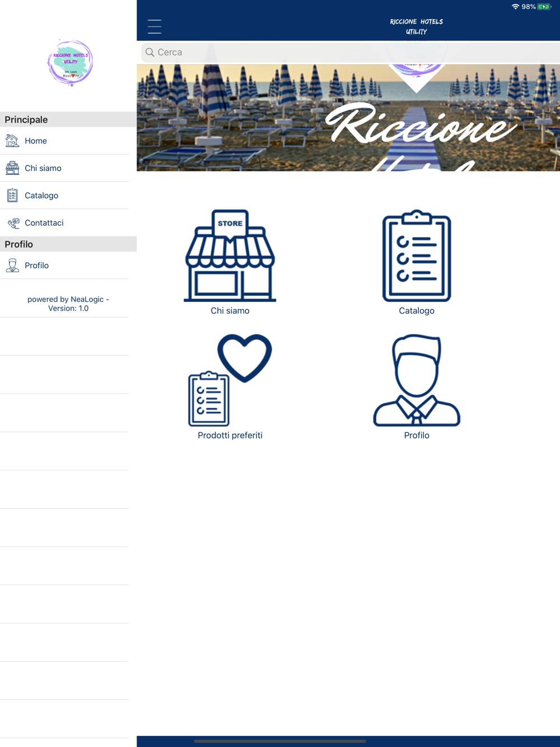Click the search magnifier icon

coord(150,52)
